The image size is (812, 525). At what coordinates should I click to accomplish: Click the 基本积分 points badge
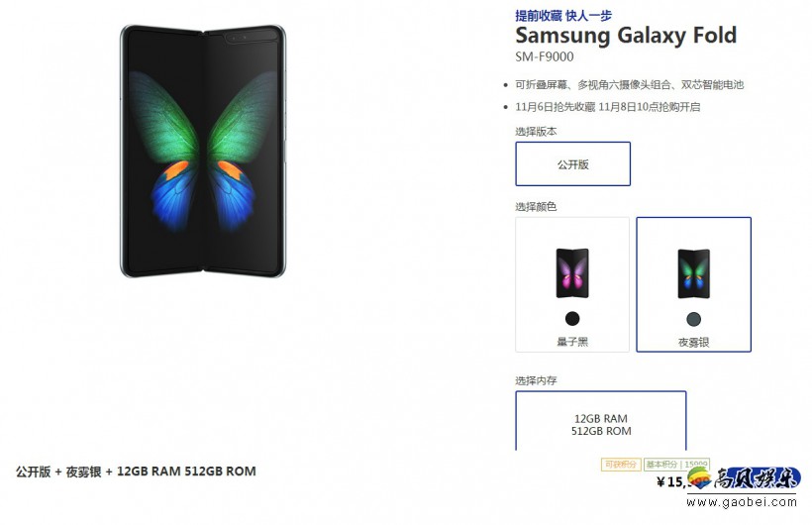pyautogui.click(x=677, y=465)
